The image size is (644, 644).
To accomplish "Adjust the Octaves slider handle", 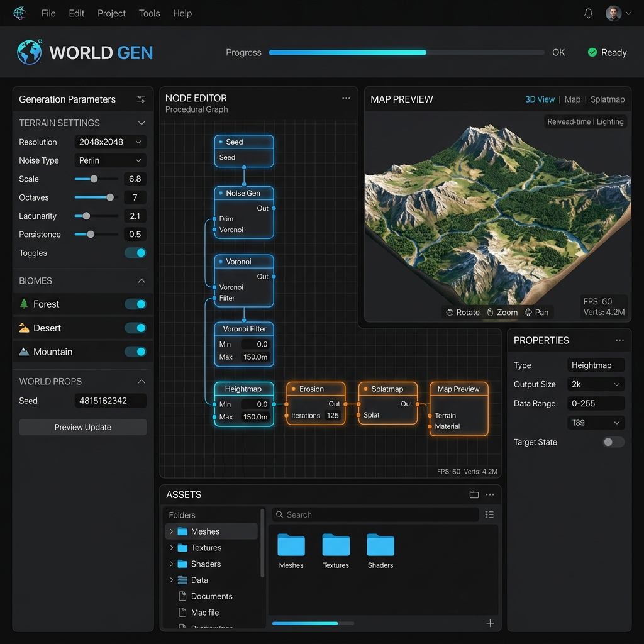I will click(109, 197).
